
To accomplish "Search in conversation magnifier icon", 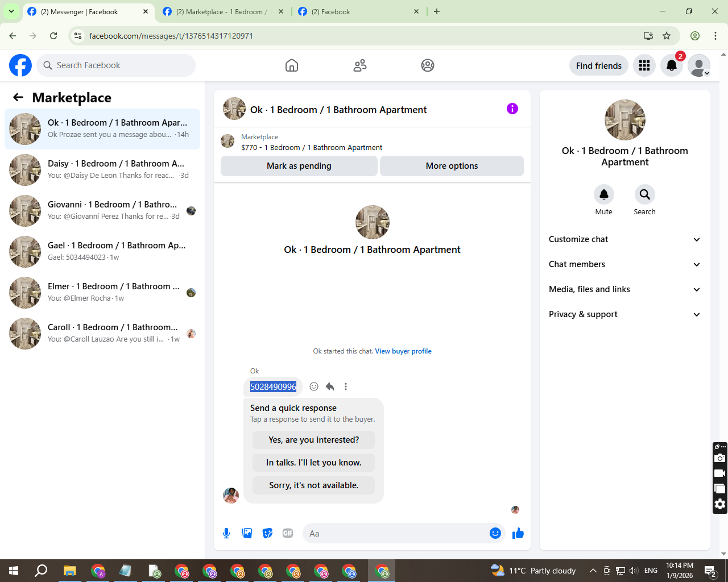I will coord(644,194).
